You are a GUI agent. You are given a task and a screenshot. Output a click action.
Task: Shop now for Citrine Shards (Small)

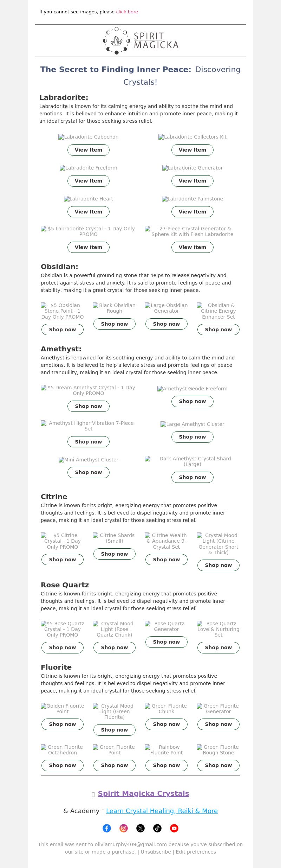coord(115,554)
